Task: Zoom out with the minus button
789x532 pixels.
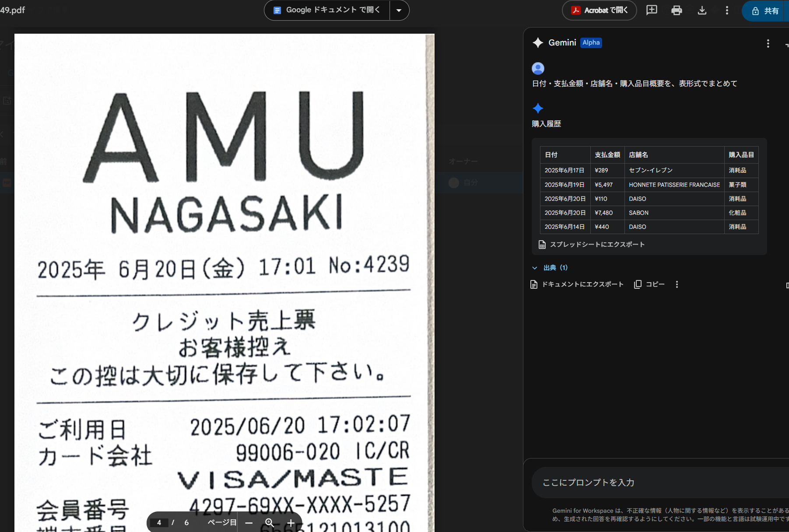Action: click(249, 523)
